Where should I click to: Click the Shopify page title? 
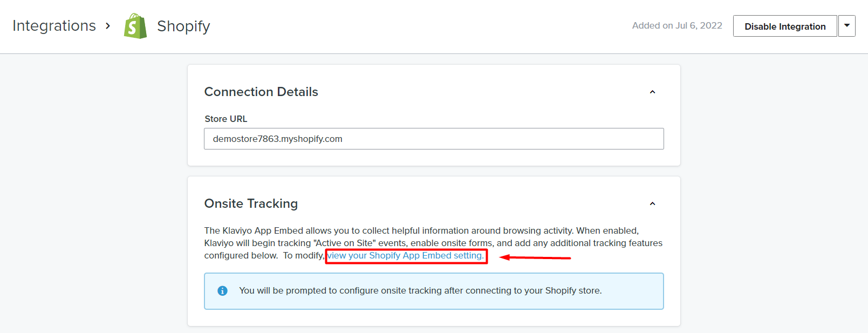(183, 26)
